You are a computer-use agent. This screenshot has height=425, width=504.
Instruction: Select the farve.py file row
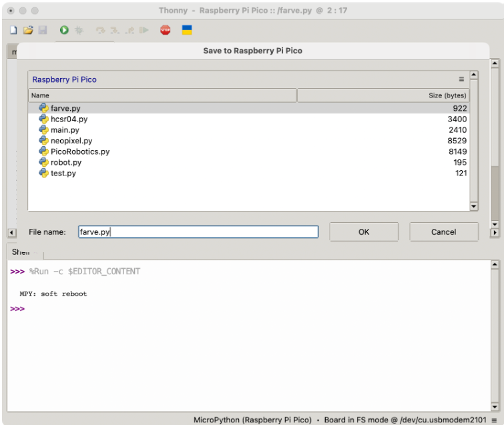(x=248, y=108)
